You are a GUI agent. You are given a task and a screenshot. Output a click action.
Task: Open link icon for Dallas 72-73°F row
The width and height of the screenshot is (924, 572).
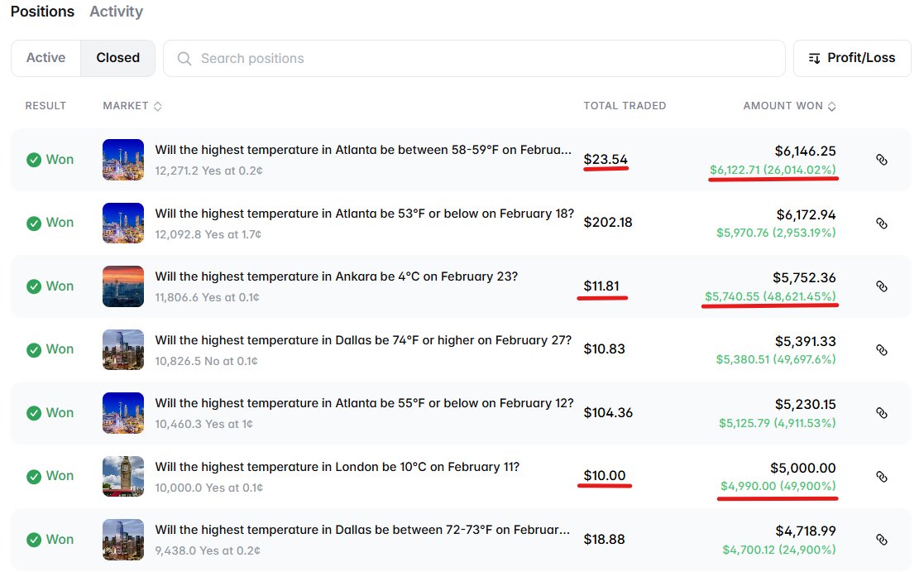[x=882, y=540]
